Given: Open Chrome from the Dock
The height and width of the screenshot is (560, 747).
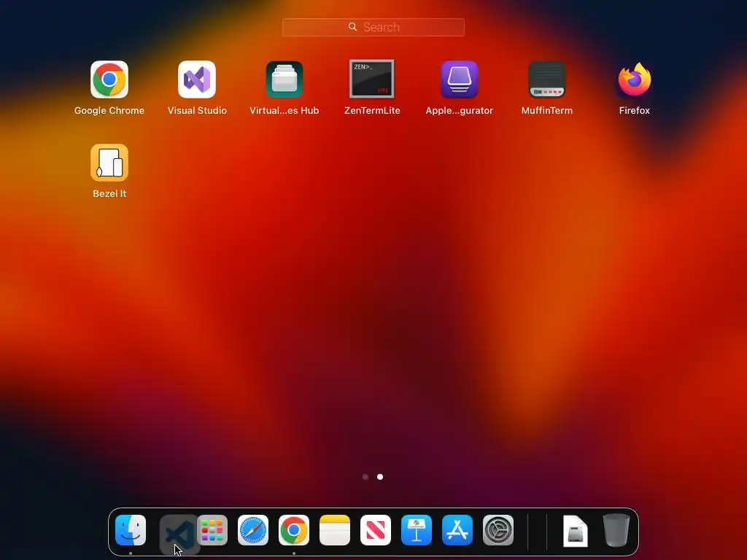Looking at the screenshot, I should 294,530.
